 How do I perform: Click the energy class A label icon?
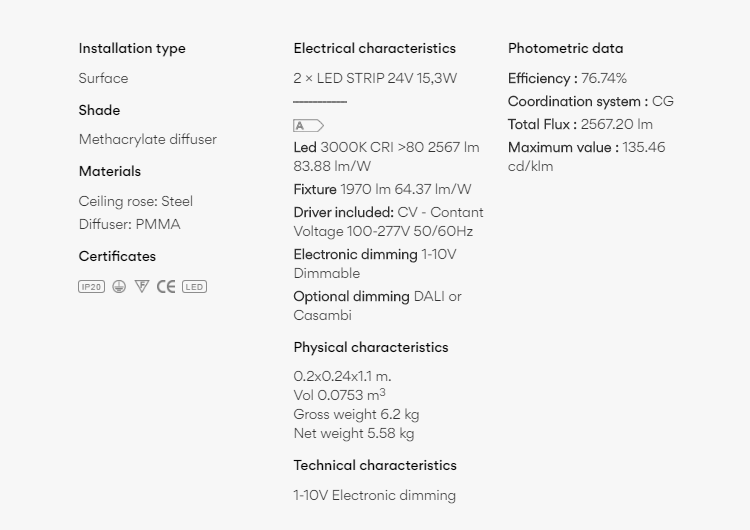(309, 126)
